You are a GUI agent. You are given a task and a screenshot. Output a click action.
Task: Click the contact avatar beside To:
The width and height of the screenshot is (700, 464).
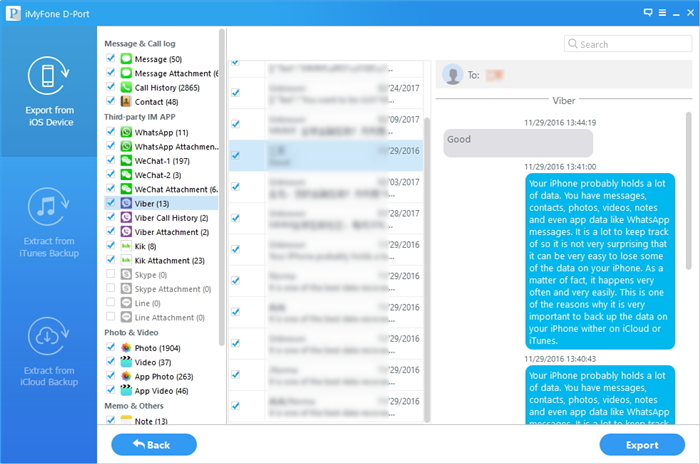point(453,74)
